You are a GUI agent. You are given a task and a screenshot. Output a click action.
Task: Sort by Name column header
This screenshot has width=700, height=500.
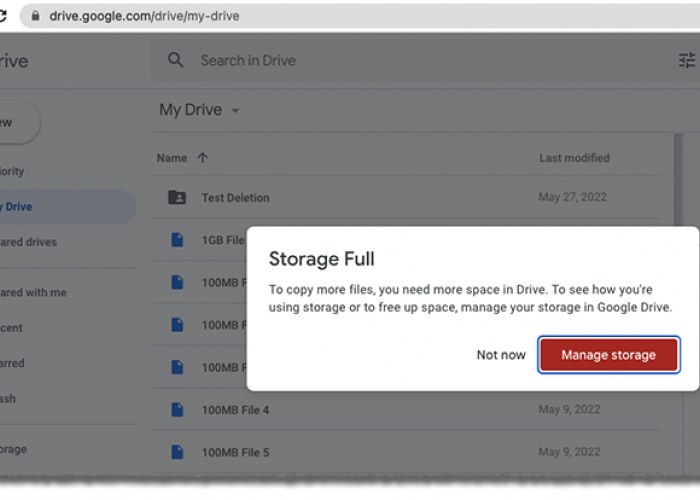point(172,158)
